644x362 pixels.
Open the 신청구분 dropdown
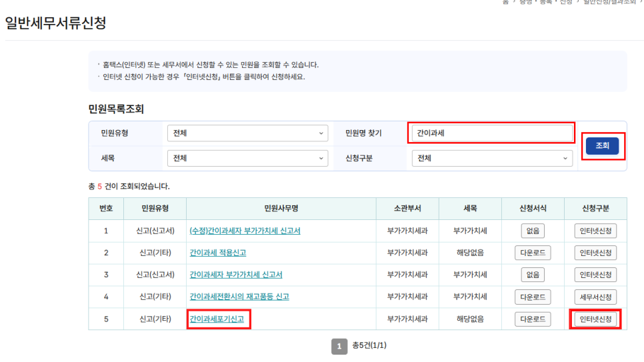492,159
